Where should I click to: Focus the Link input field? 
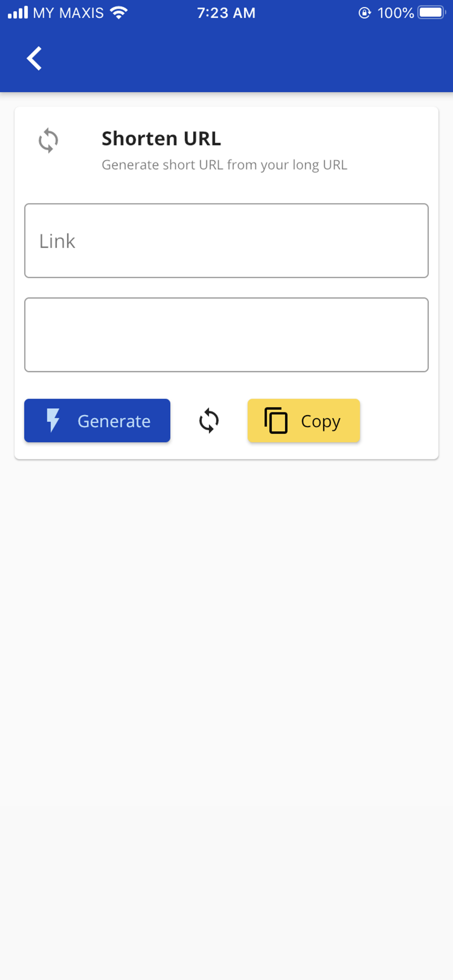pyautogui.click(x=226, y=241)
